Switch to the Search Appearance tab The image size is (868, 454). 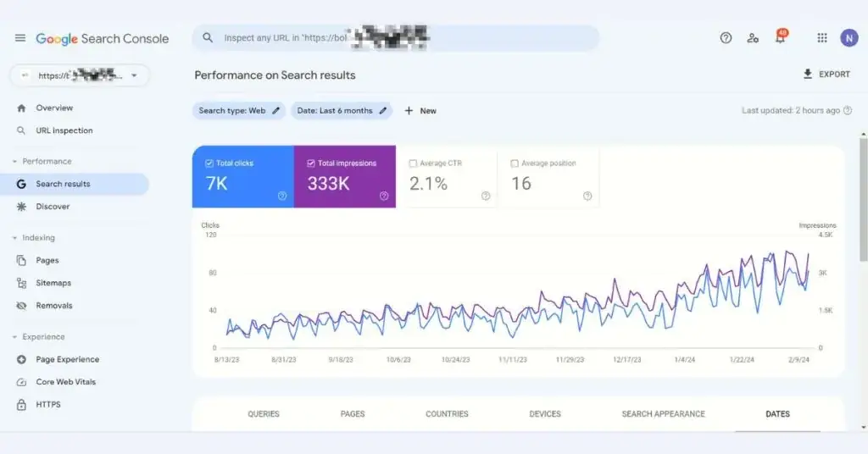(x=664, y=413)
